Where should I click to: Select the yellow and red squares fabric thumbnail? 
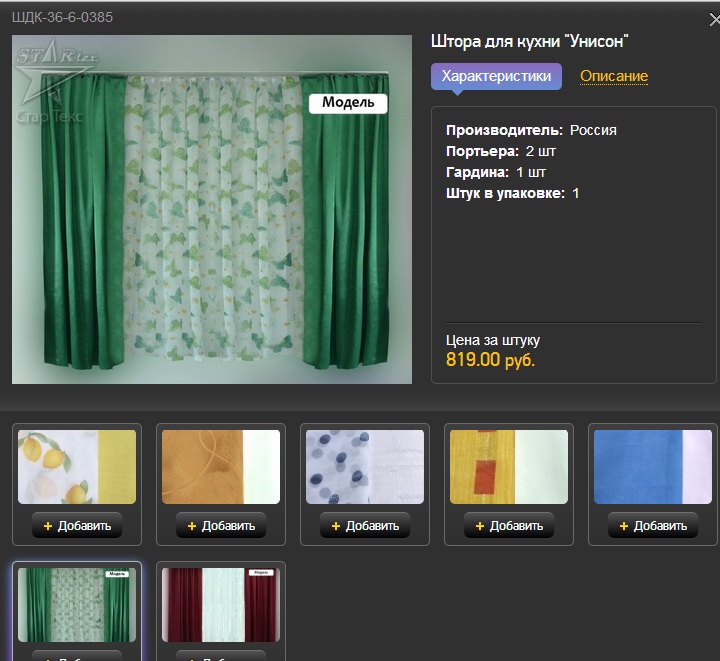pyautogui.click(x=509, y=467)
